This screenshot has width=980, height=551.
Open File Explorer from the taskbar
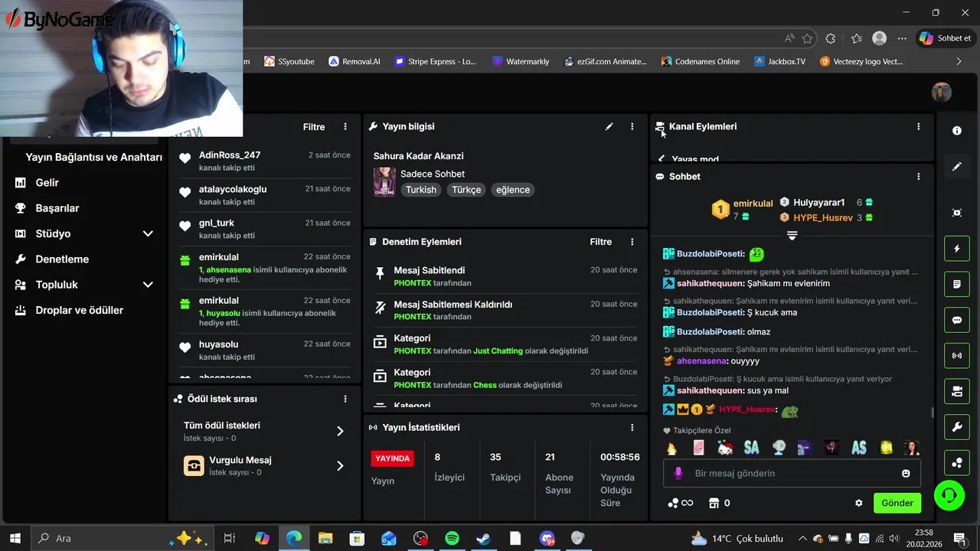[x=325, y=538]
